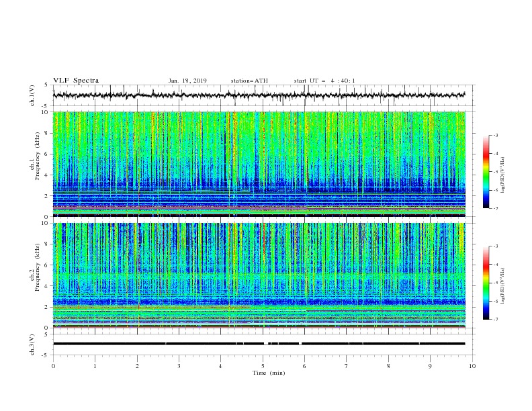This screenshot has height=411, width=532.
Task: Click the "5" tick on ch.3(V) axis
Action: point(46,334)
